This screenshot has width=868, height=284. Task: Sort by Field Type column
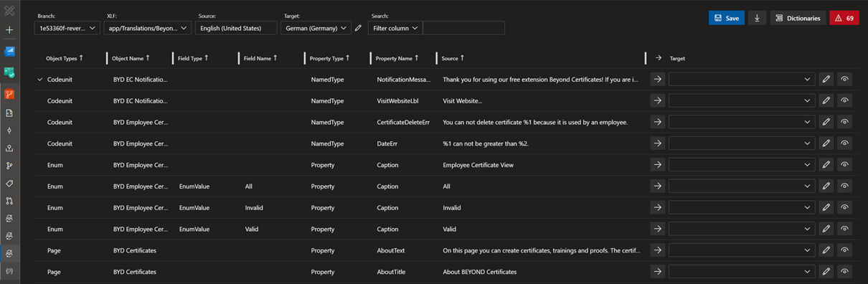[x=193, y=58]
